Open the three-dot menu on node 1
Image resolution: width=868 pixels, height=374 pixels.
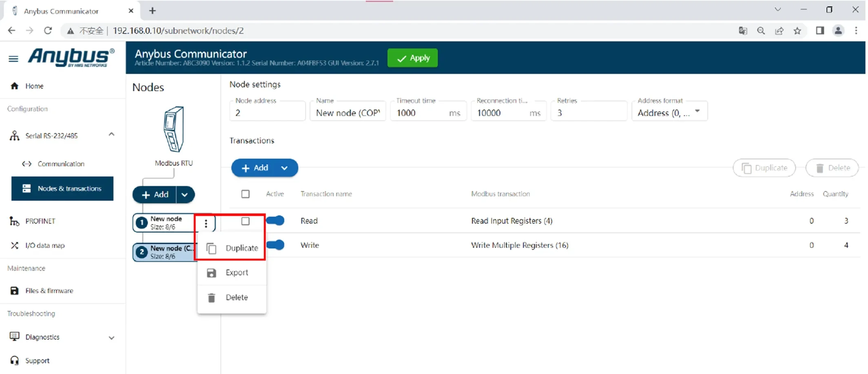pyautogui.click(x=206, y=223)
